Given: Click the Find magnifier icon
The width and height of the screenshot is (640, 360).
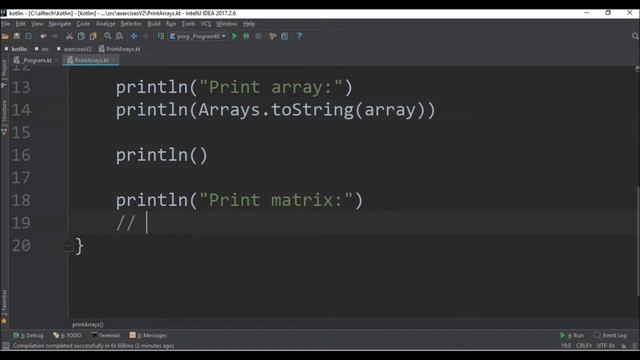Looking at the screenshot, I should point(108,36).
